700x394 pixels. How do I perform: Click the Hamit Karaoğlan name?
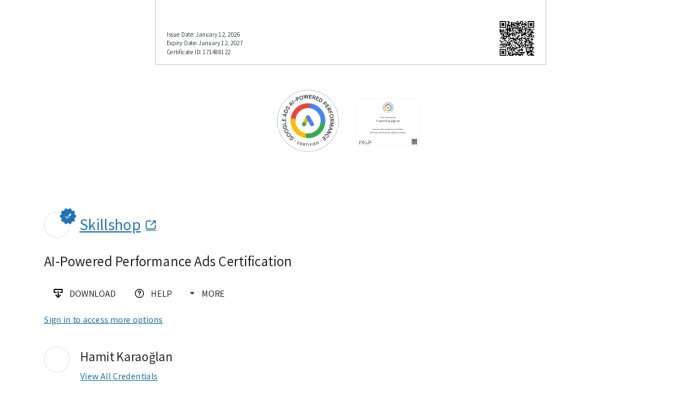(126, 357)
